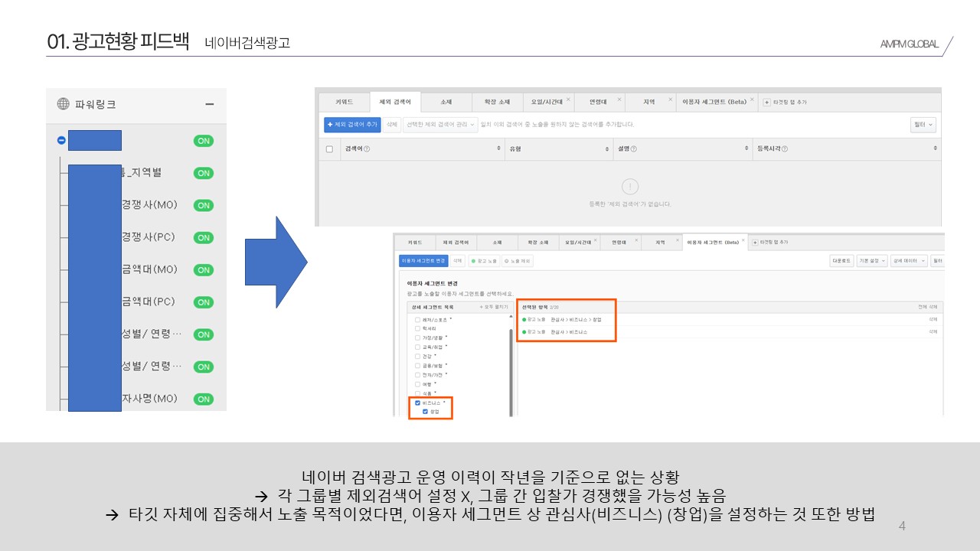This screenshot has width=980, height=551.
Task: Click the globe icon beside 파워링크
Action: [64, 104]
